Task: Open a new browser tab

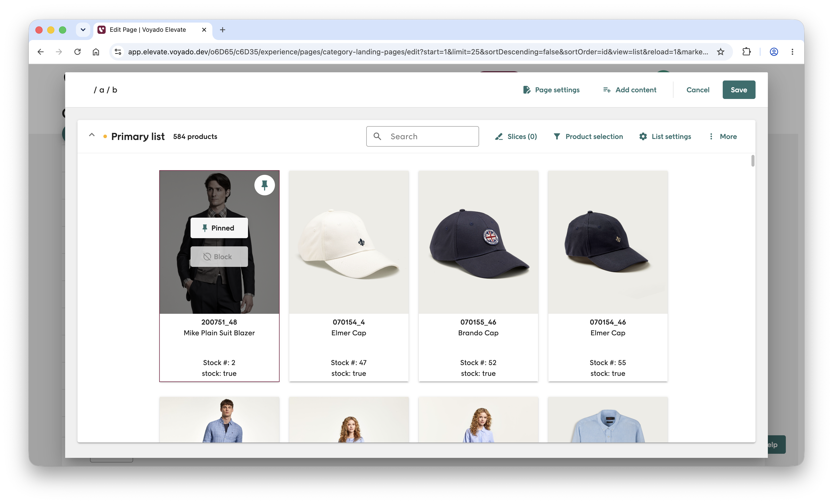Action: point(222,30)
